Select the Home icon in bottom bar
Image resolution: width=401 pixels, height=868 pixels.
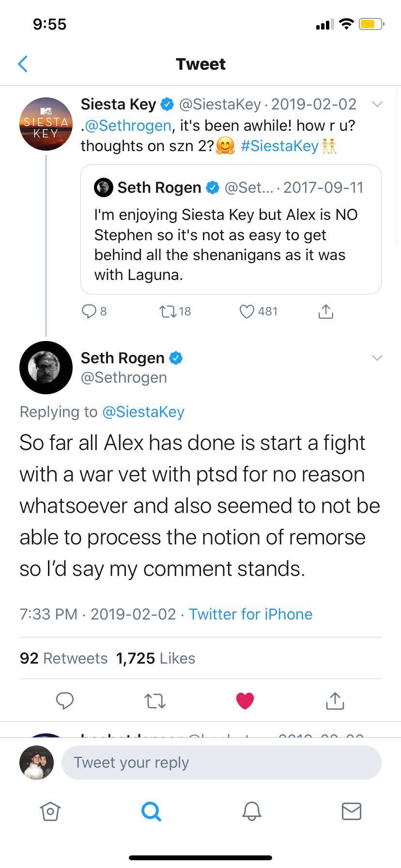(50, 812)
